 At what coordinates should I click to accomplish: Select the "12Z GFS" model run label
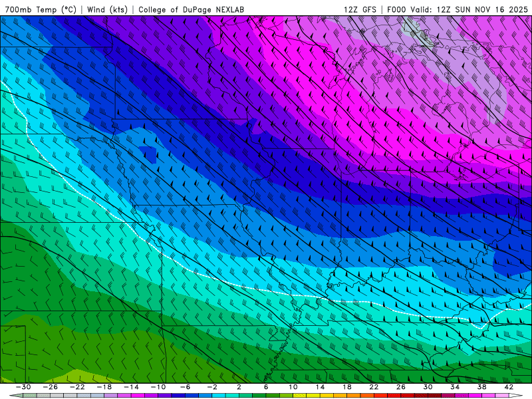[x=360, y=9]
